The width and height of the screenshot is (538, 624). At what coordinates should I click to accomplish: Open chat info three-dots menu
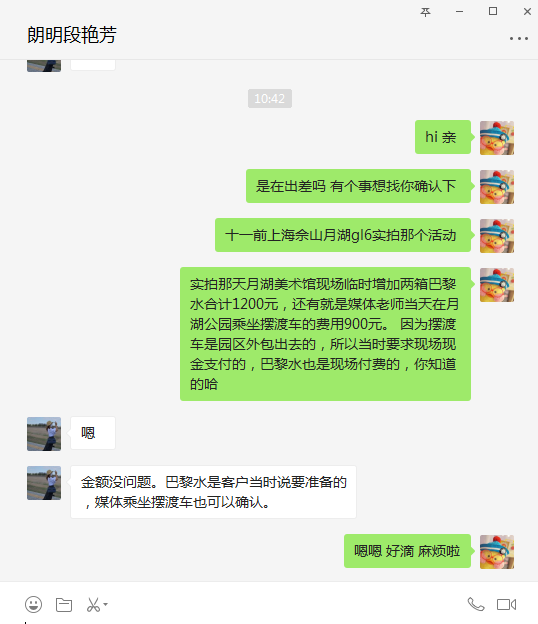click(519, 39)
